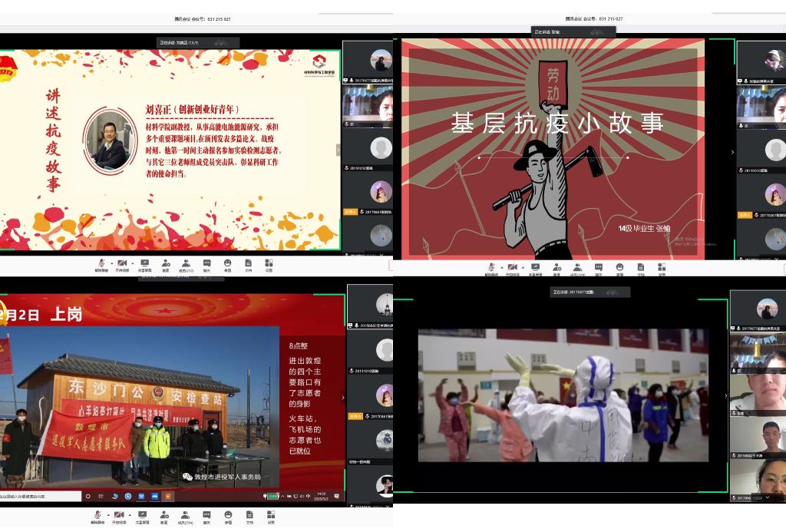Viewport: 786px width, 532px height.
Task: Select the glasses-wearing woman's tile beside the dance video
Action: pos(758,481)
